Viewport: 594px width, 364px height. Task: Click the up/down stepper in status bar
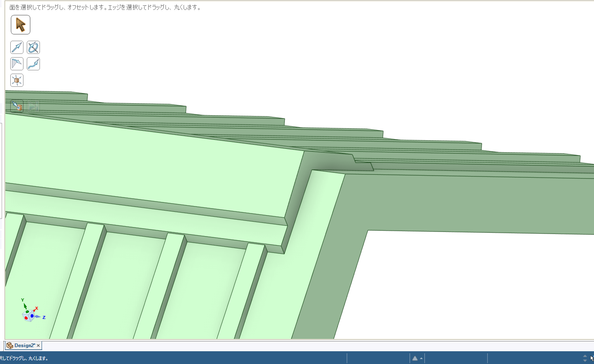point(585,358)
